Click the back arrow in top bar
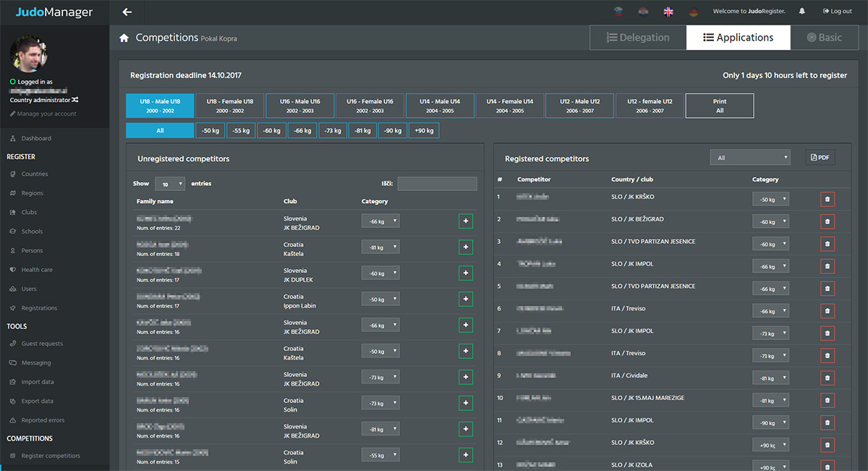 point(127,12)
